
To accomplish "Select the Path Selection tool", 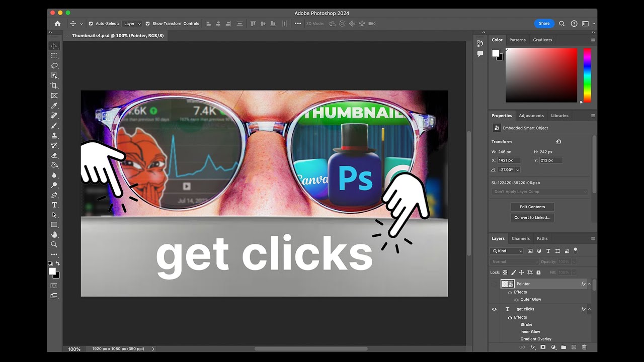I will click(x=54, y=215).
